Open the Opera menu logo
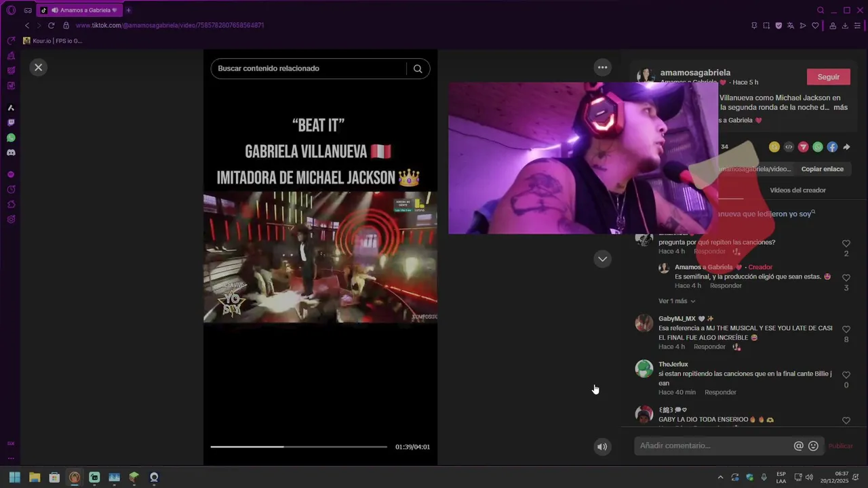Viewport: 868px width, 488px height. click(11, 10)
